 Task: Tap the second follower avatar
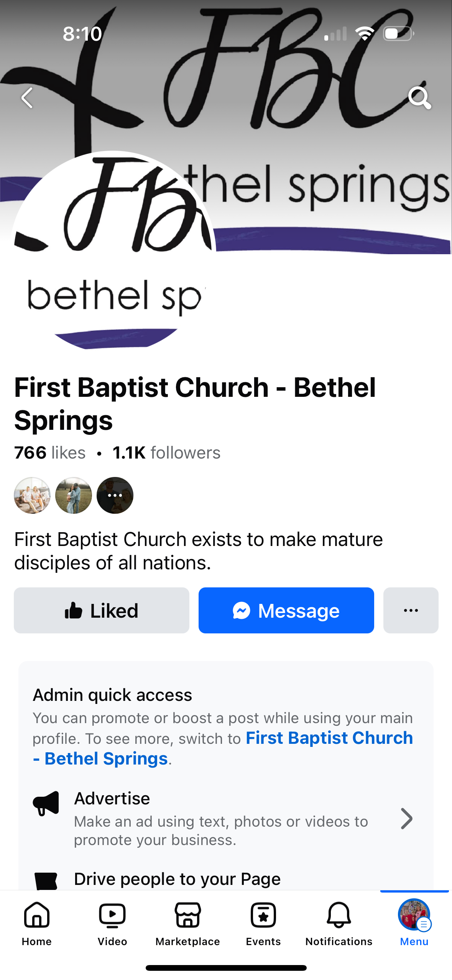tap(74, 495)
